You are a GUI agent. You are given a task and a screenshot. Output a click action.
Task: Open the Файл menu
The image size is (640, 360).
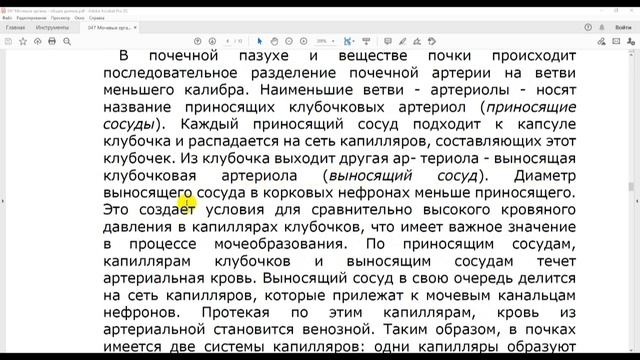(x=7, y=18)
